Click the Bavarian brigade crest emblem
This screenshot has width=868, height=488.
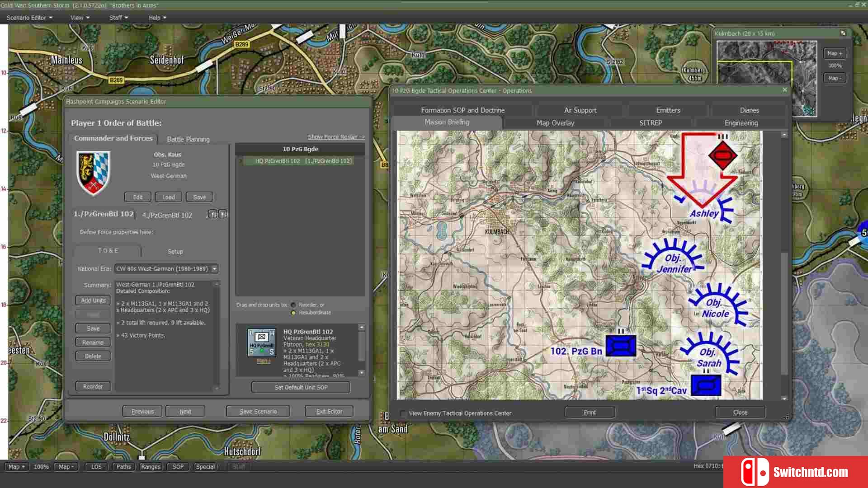[94, 174]
